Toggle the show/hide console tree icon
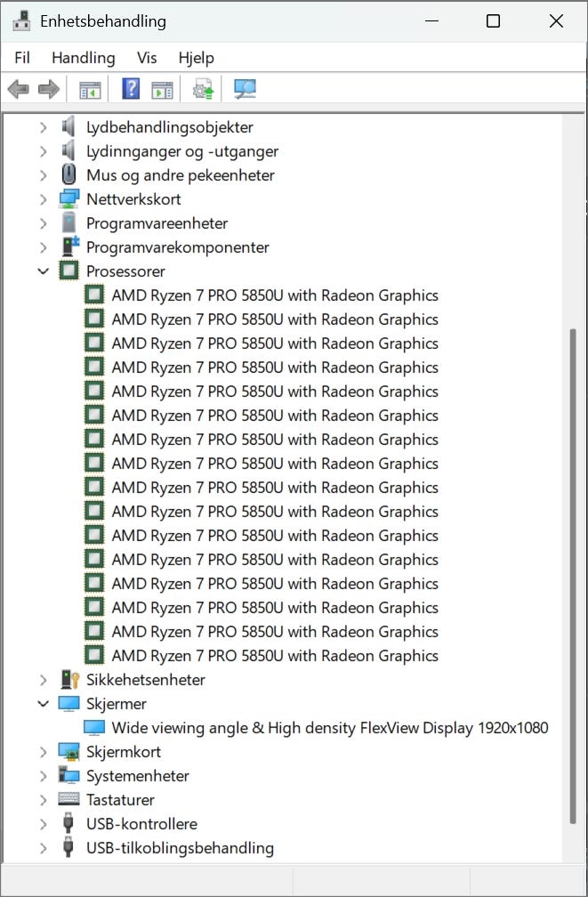 [91, 90]
